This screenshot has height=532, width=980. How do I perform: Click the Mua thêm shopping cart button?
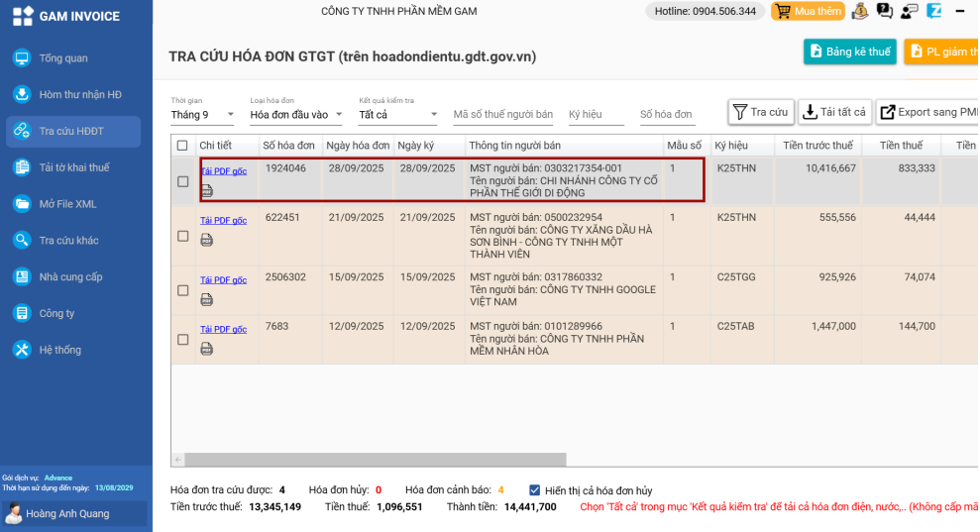[809, 12]
